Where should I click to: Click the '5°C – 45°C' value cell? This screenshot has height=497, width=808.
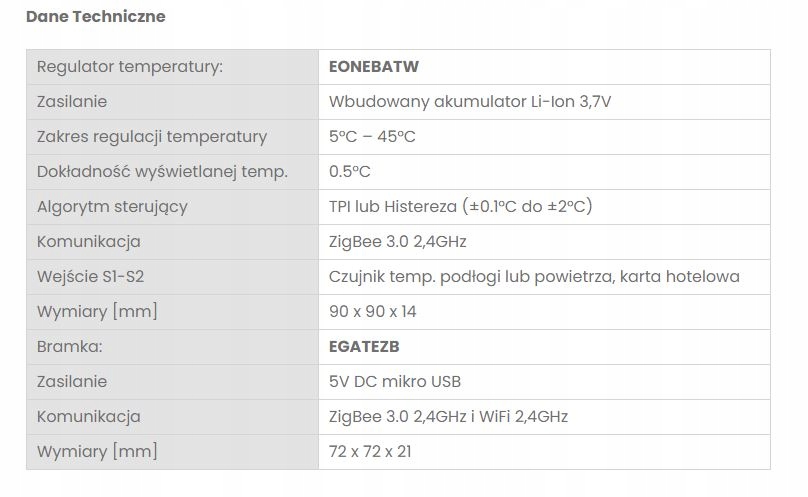372,137
